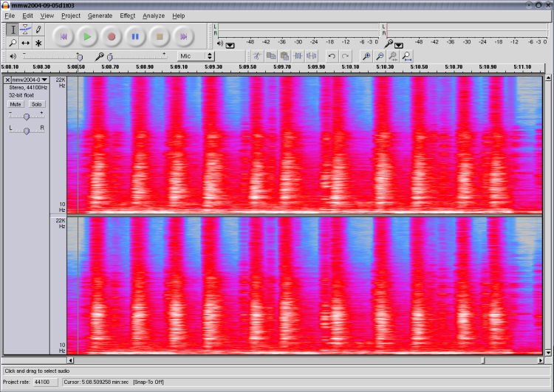The height and width of the screenshot is (392, 554).
Task: Click timeline ruler at 5:09.50
Action: pos(247,66)
